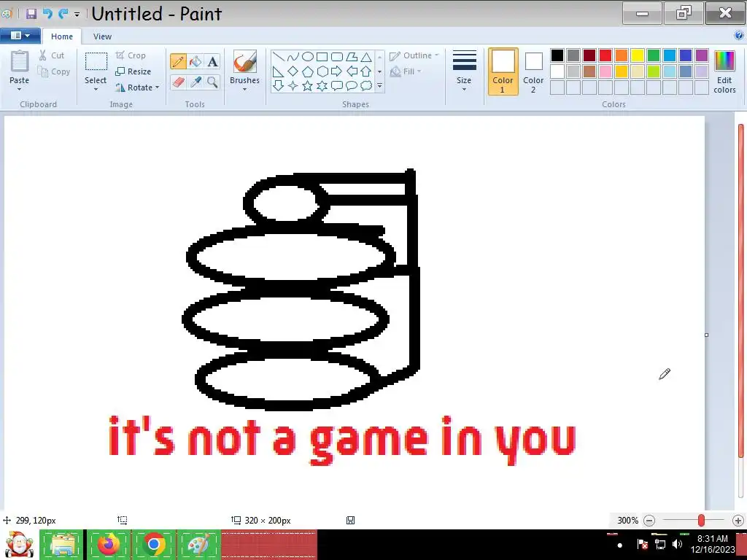Viewport: 747px width, 560px height.
Task: Choose the Five-point star shape
Action: pos(308,86)
